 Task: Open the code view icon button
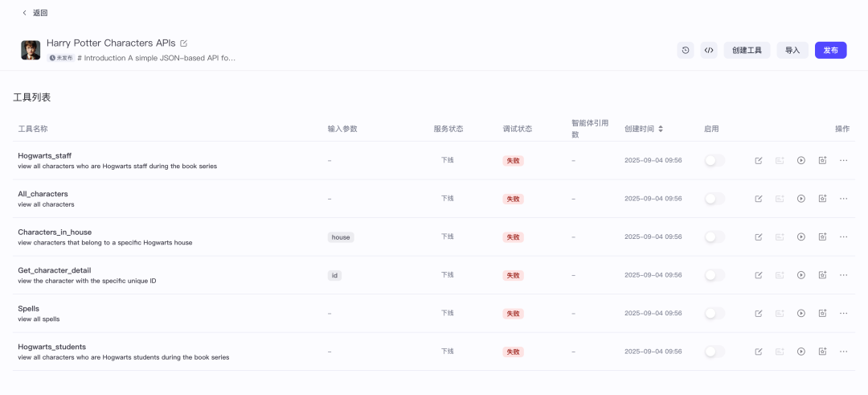(709, 51)
